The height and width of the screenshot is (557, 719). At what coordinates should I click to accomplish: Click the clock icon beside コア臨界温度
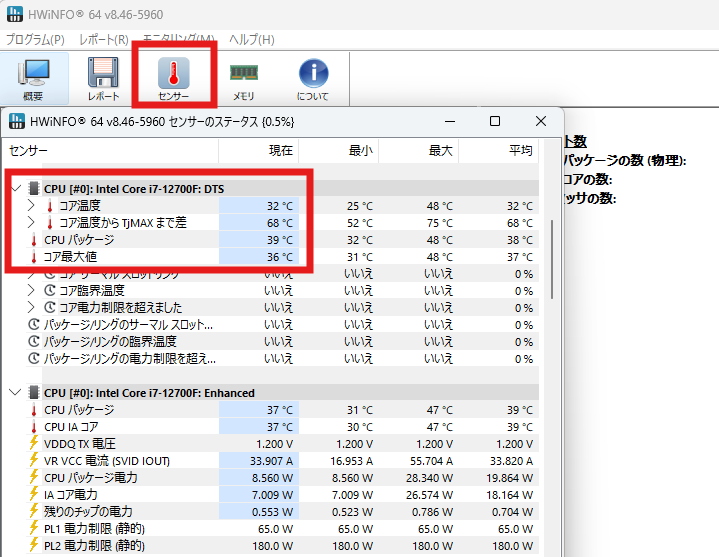(x=50, y=290)
